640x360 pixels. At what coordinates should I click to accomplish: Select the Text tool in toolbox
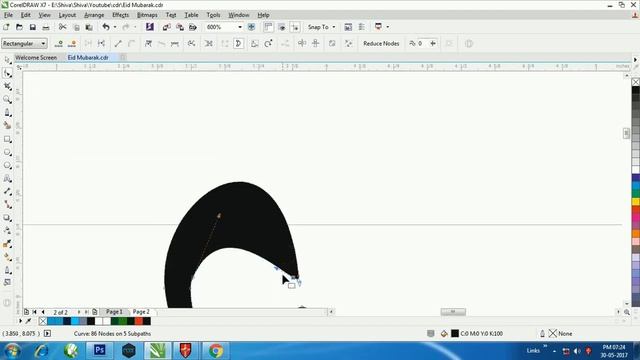point(7,178)
